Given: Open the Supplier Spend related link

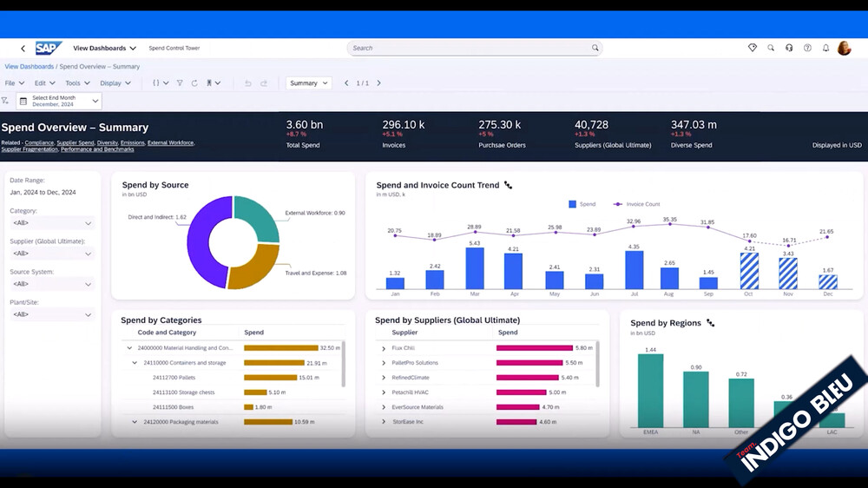Looking at the screenshot, I should click(76, 143).
